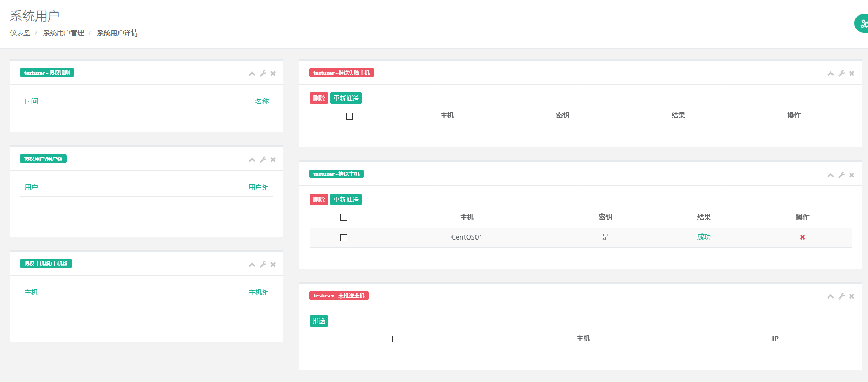Click the 名称 column header
This screenshot has height=382, width=868.
tap(262, 101)
